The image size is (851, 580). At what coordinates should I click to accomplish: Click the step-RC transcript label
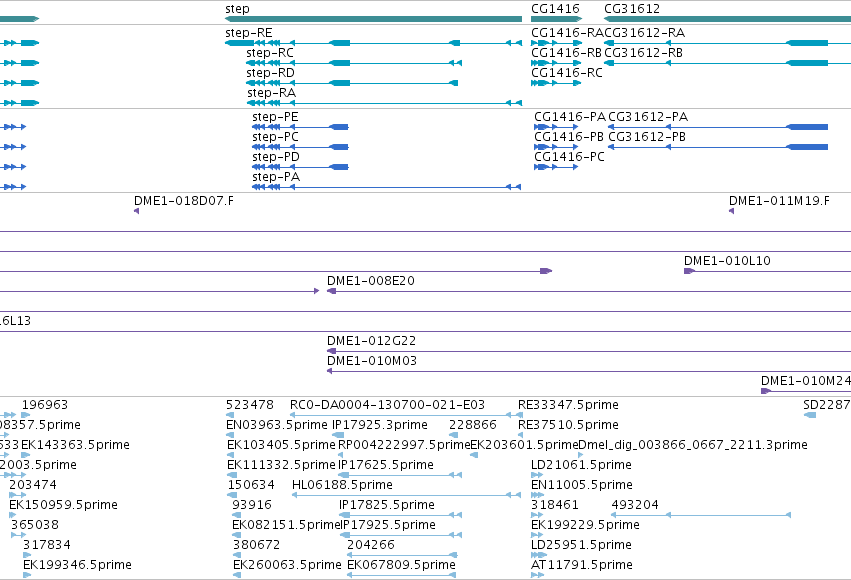[x=270, y=53]
